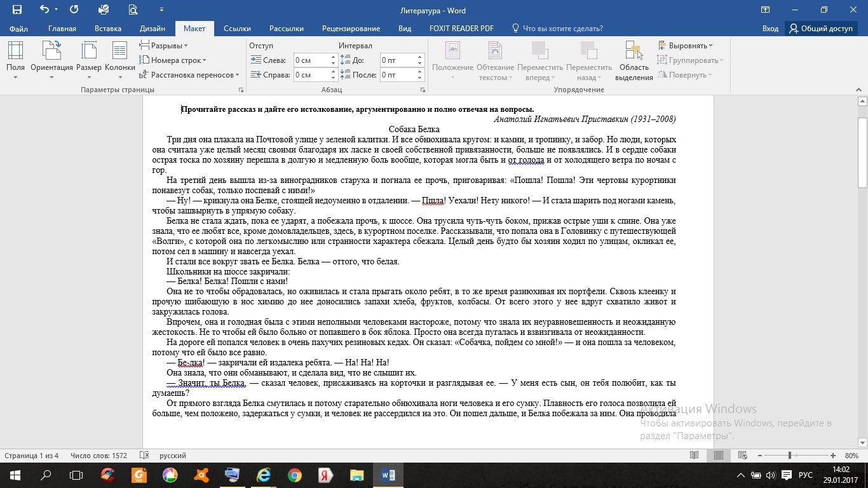
Task: Click the Undo arrow icon
Action: [x=44, y=10]
